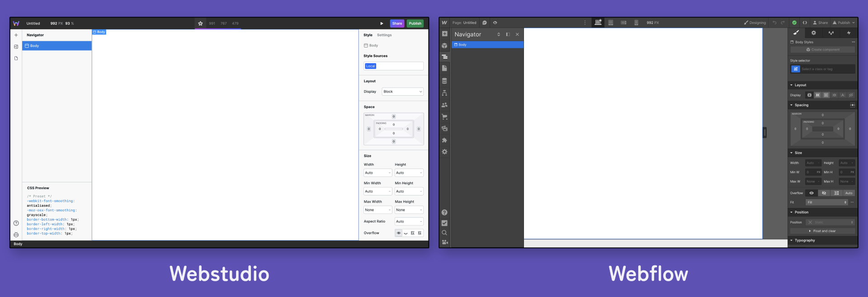Open Webflow Style brush tab
This screenshot has width=868, height=297.
(796, 32)
